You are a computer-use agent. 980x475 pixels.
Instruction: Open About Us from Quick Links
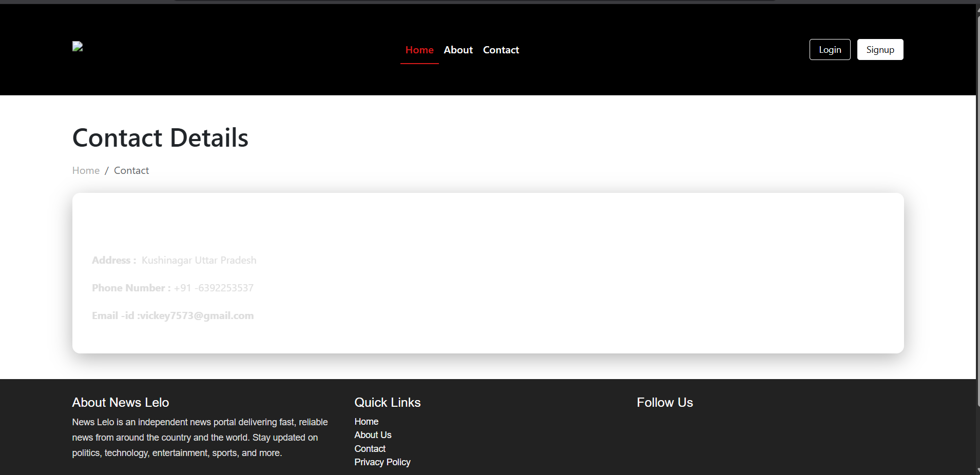pyautogui.click(x=373, y=434)
